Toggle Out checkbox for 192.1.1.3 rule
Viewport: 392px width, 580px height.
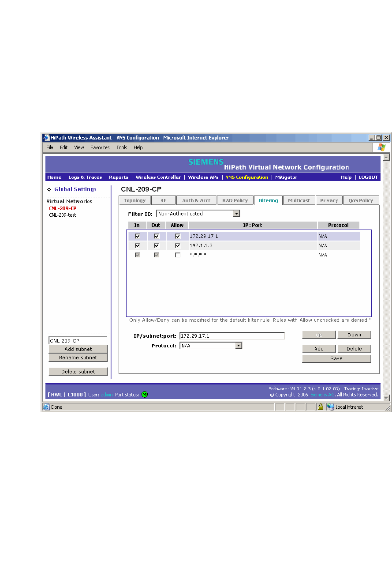(156, 245)
